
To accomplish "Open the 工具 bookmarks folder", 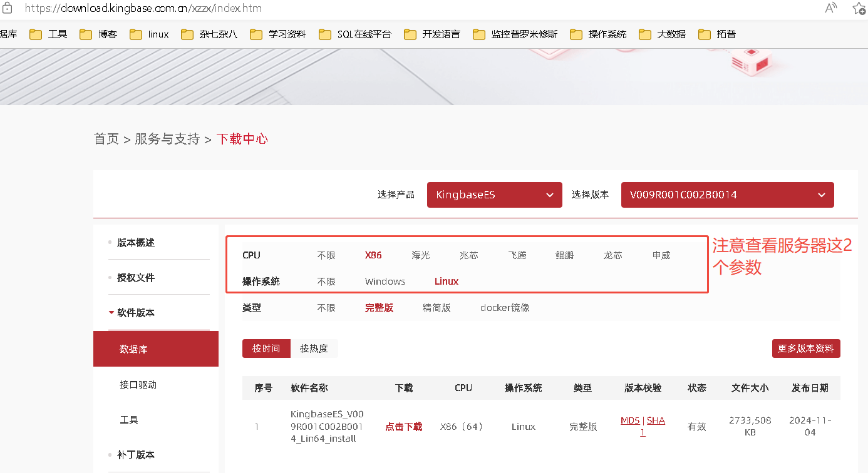I will tap(49, 34).
